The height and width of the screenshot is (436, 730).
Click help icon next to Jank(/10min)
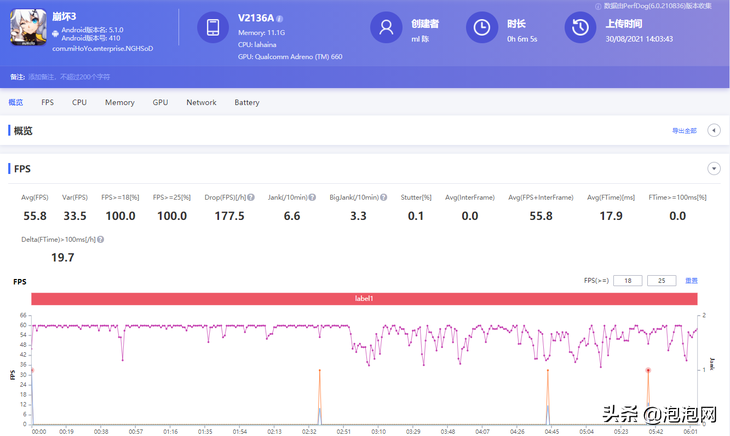point(312,197)
